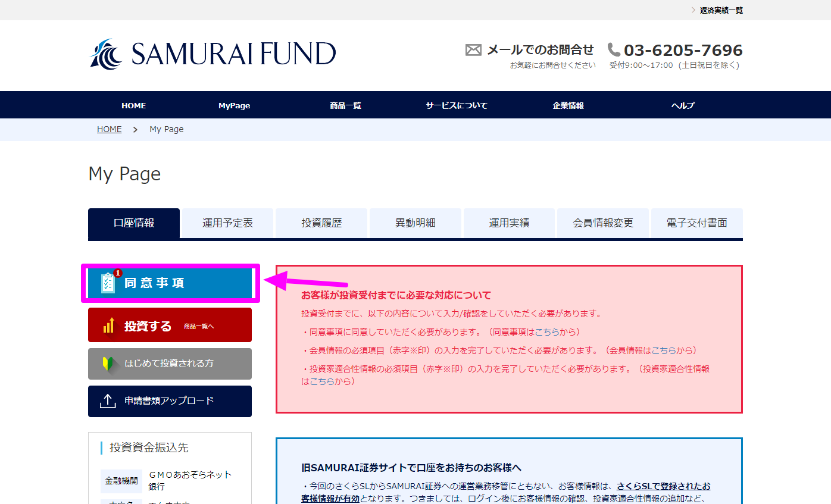Viewport: 831px width, 504px height.
Task: Open サービスについて in the navigation bar
Action: [x=456, y=105]
